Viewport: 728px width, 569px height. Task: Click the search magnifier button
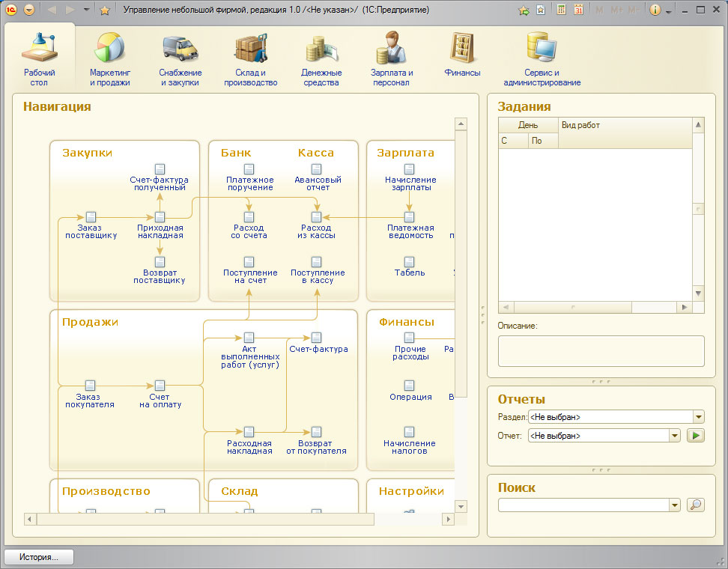(696, 505)
